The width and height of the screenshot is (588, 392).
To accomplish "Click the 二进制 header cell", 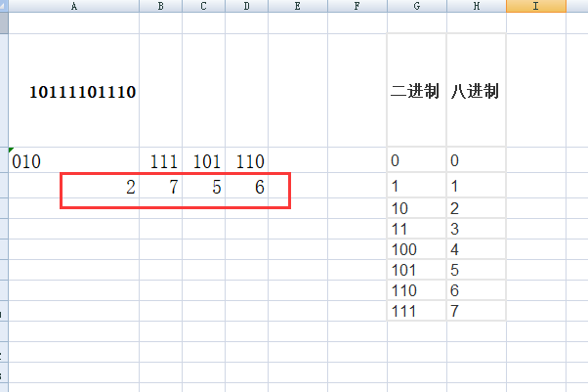I will [417, 91].
